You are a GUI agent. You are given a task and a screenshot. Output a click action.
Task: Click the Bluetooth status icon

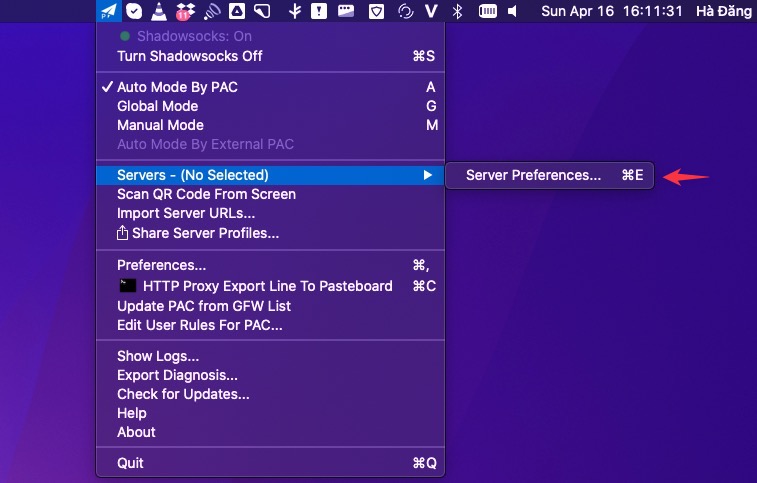tap(457, 11)
